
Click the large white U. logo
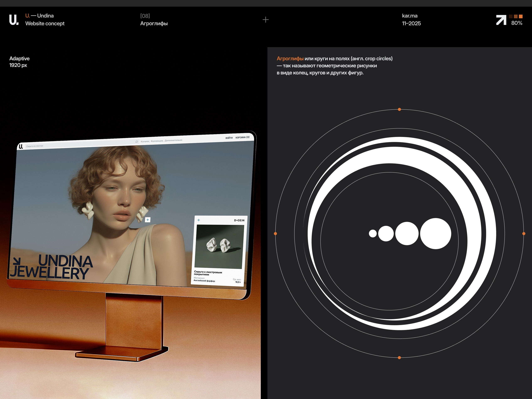[14, 20]
